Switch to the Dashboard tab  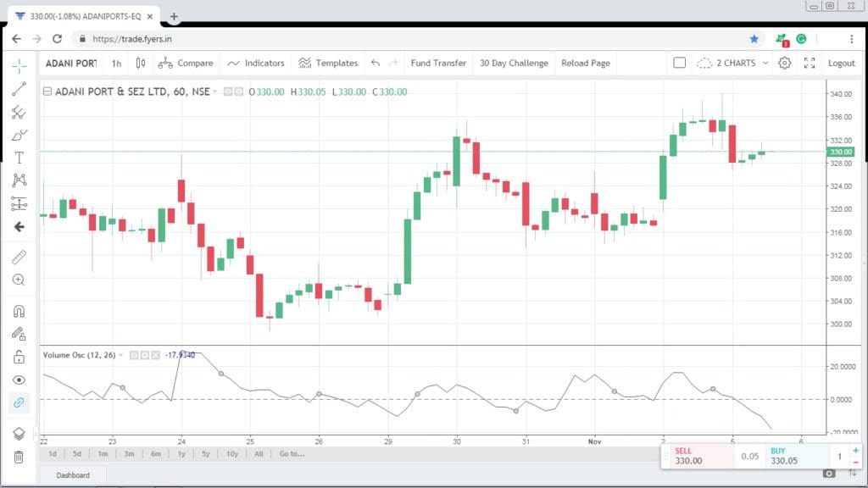point(73,475)
